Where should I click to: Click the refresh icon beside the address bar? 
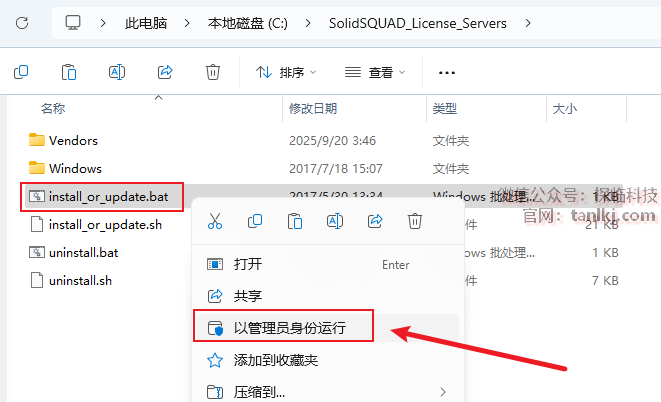(22, 23)
